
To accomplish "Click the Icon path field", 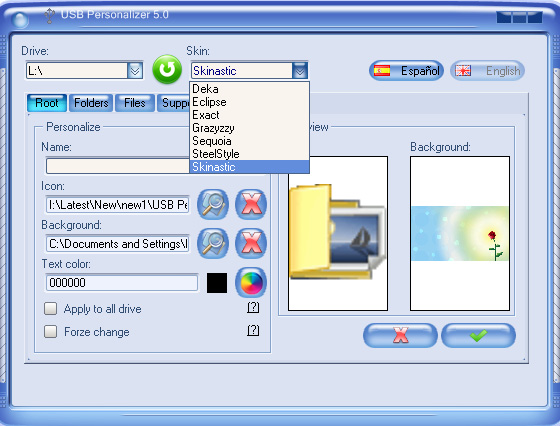I will [118, 205].
